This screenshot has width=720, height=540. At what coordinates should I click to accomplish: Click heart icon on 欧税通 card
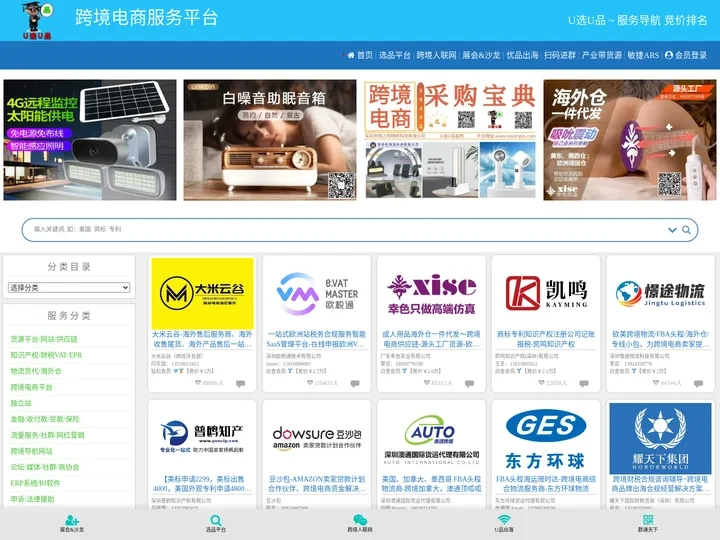(310, 382)
